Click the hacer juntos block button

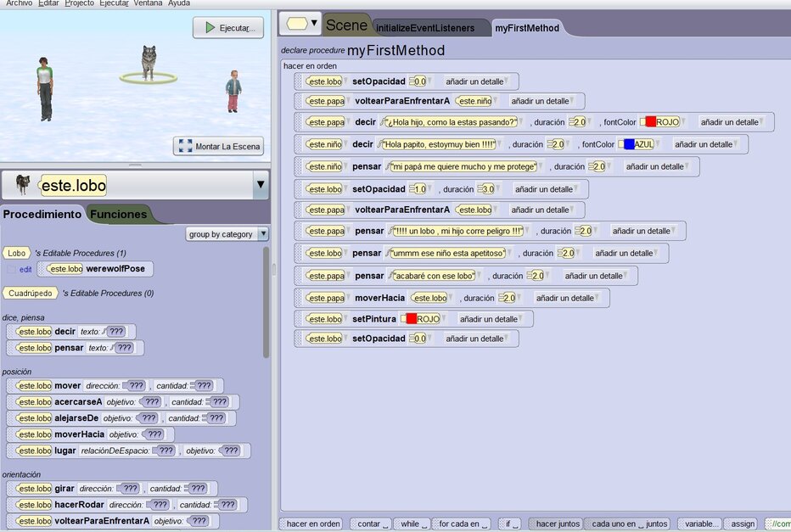click(557, 524)
